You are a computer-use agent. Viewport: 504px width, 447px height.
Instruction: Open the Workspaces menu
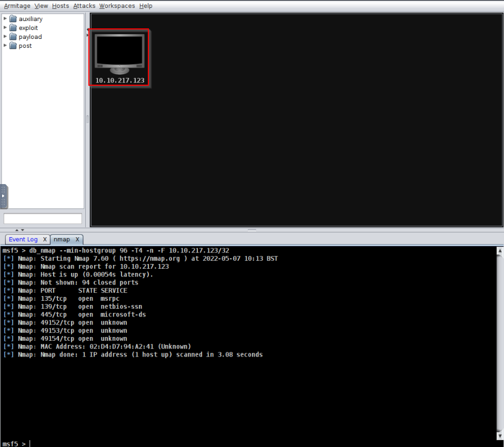[117, 6]
